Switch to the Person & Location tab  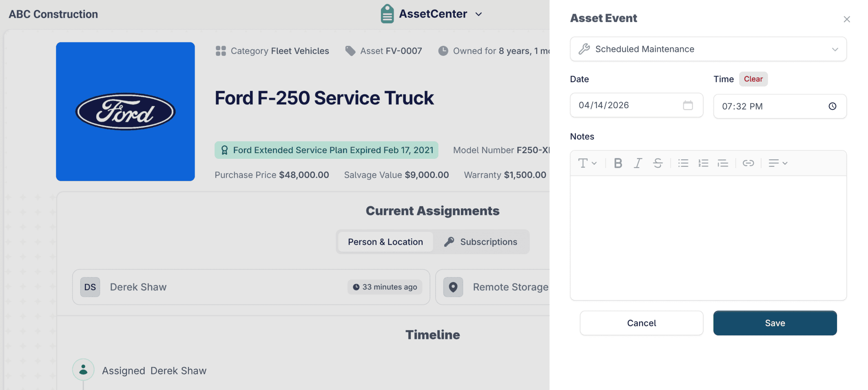click(x=385, y=242)
